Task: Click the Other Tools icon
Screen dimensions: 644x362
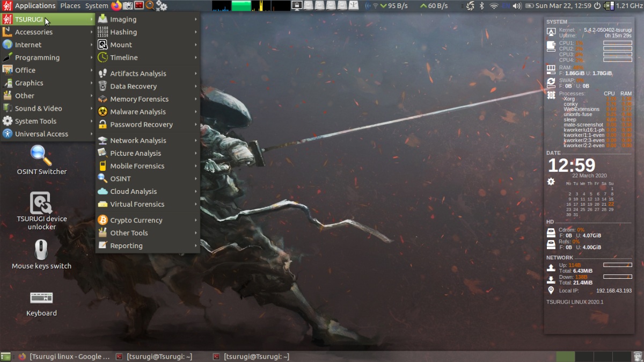Action: [x=103, y=233]
